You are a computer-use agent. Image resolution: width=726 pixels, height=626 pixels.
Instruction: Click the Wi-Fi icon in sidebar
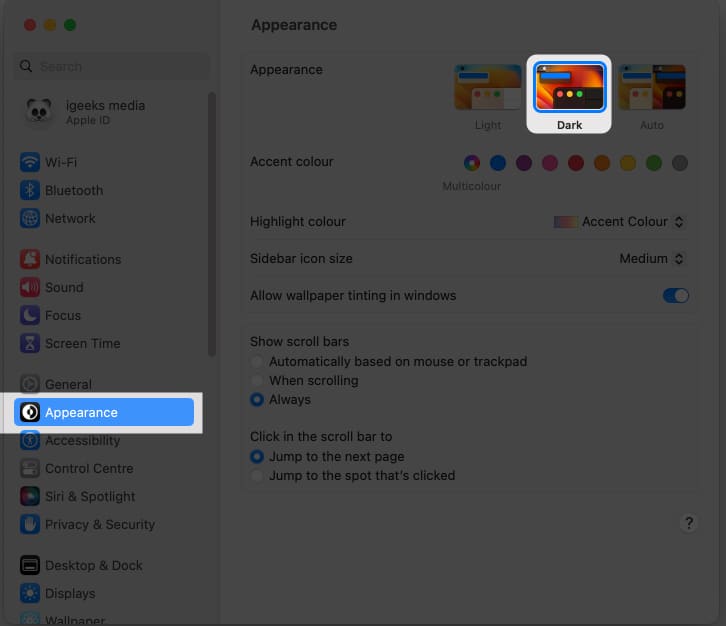click(x=30, y=162)
